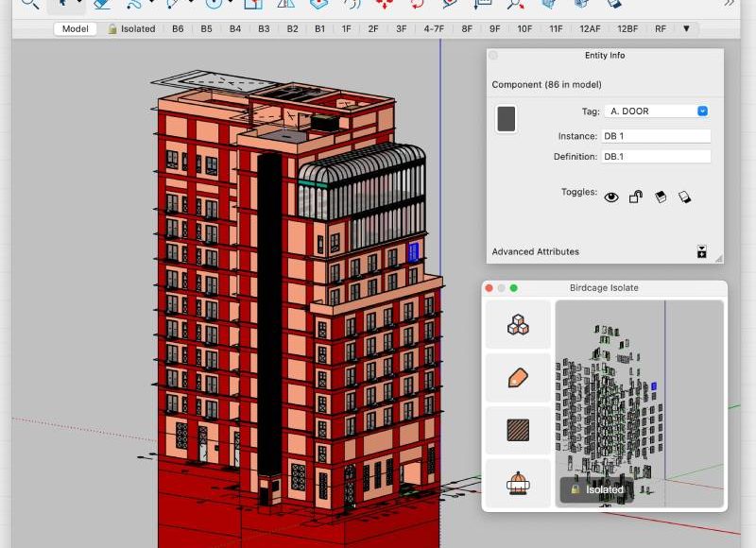Switch to the Model scene tab
The width and height of the screenshot is (756, 548).
click(76, 29)
